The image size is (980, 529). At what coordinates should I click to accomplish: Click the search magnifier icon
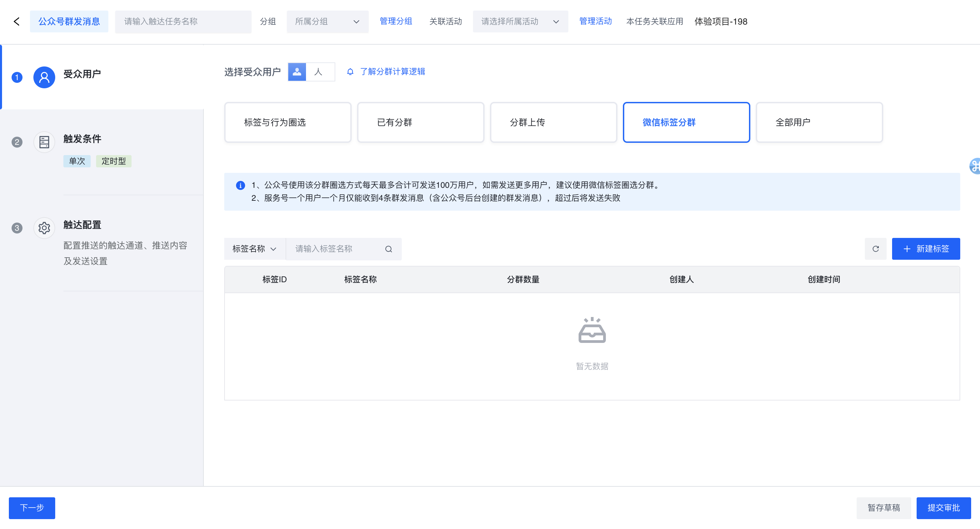point(388,249)
